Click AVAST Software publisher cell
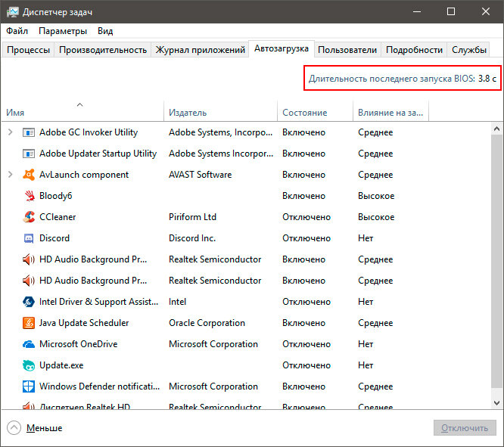The width and height of the screenshot is (504, 447). (x=200, y=175)
